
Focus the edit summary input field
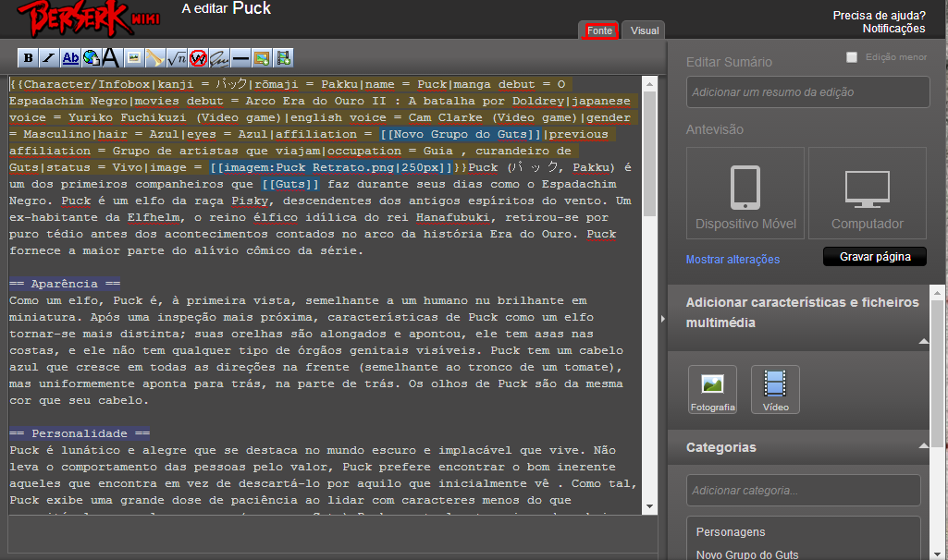tap(807, 91)
